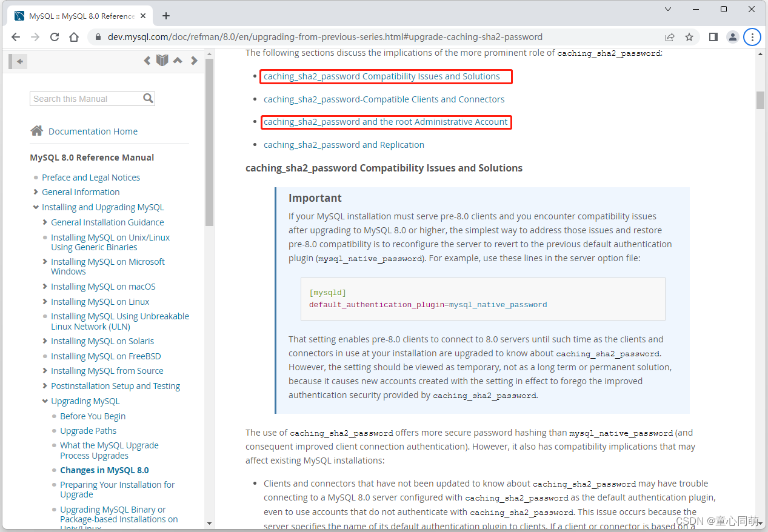Share this page via the address bar icon
This screenshot has width=768, height=532.
coord(670,37)
